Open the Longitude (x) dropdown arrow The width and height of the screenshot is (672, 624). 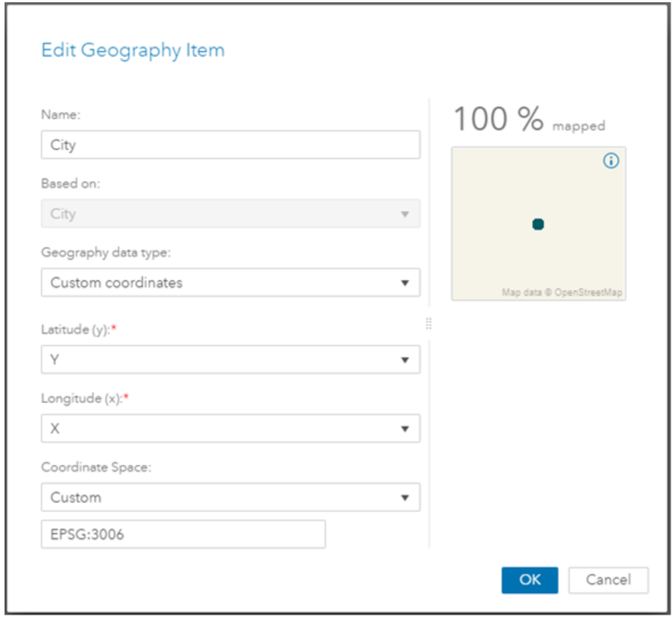[405, 429]
